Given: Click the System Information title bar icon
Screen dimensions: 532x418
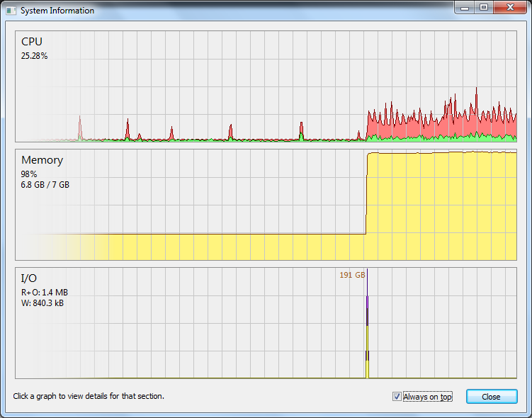Looking at the screenshot, I should (x=11, y=11).
